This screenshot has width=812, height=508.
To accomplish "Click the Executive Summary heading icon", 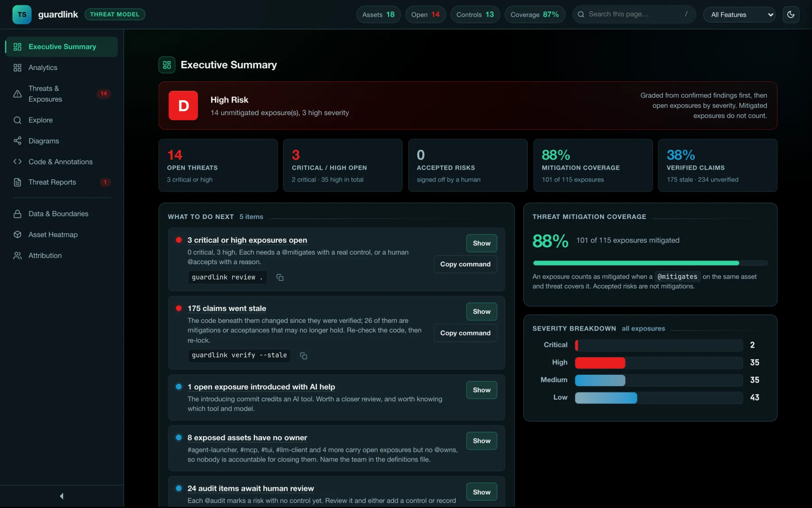I will 167,65.
